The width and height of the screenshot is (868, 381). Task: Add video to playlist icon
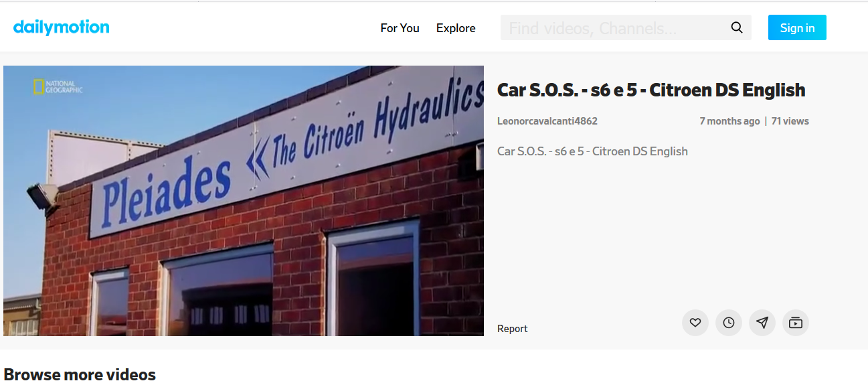pyautogui.click(x=796, y=323)
